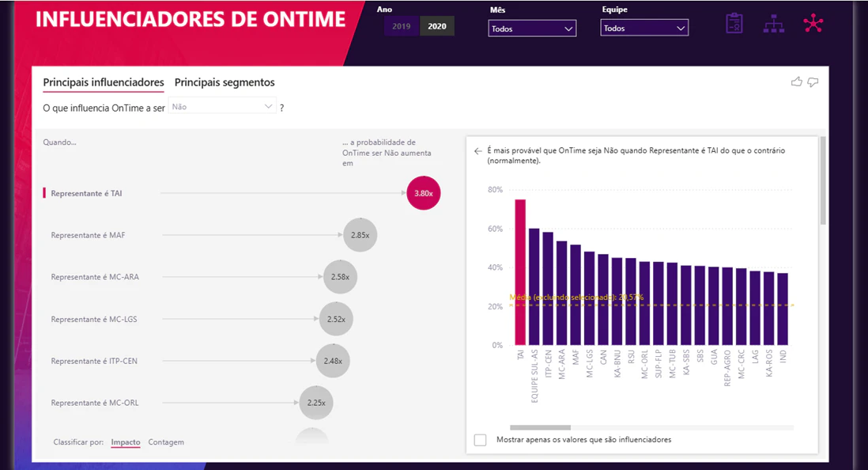Select the 2.58x influencer bubble
Screen dimensions: 868x470
pyautogui.click(x=341, y=277)
